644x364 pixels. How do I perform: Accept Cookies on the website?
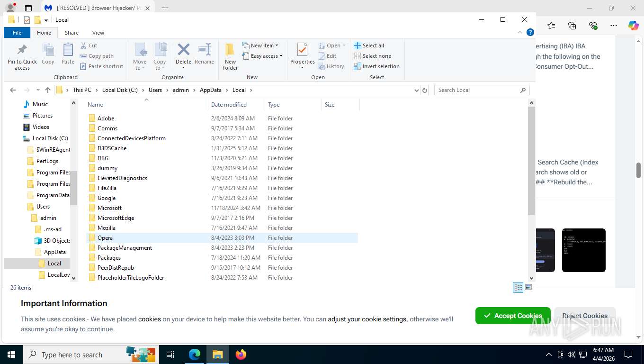[x=513, y=316]
